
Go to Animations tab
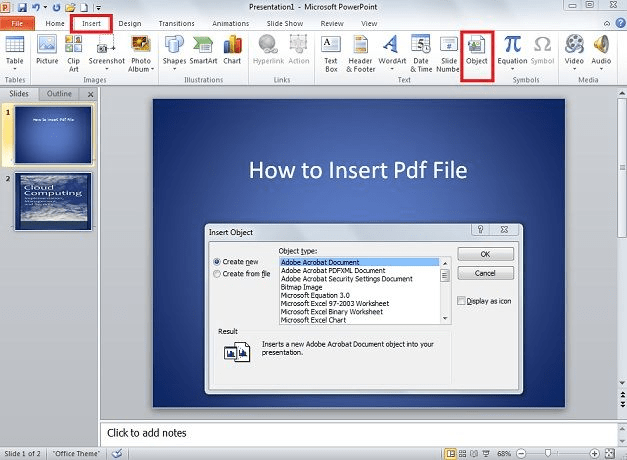click(x=230, y=23)
